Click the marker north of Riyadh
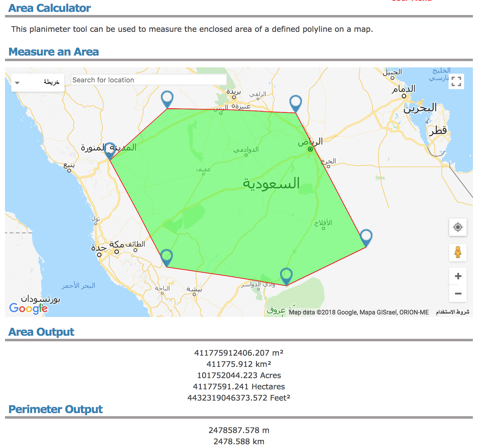 [x=295, y=103]
